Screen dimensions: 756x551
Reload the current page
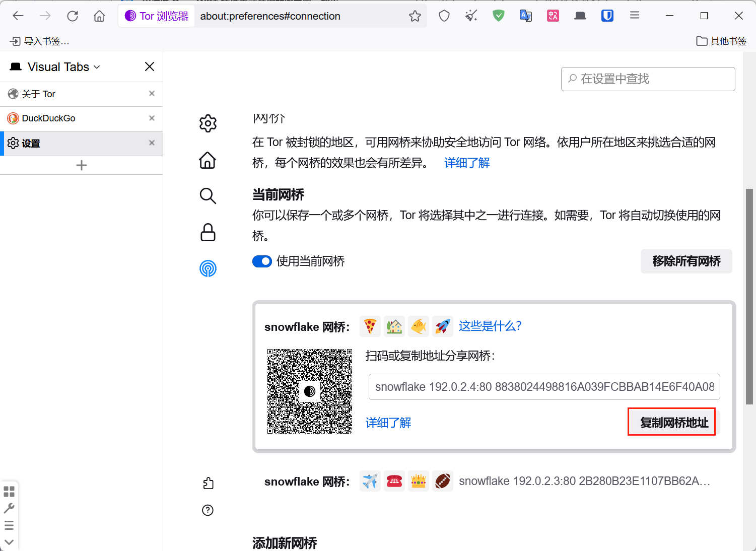(x=73, y=16)
